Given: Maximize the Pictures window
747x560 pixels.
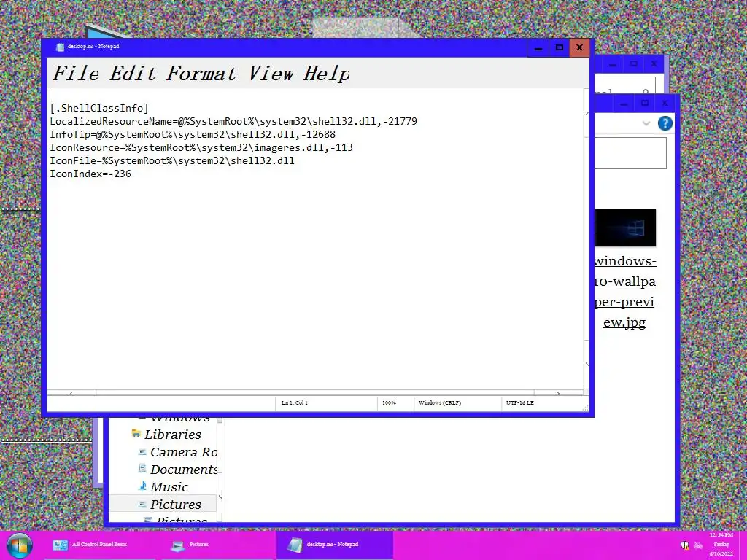Looking at the screenshot, I should click(x=645, y=103).
